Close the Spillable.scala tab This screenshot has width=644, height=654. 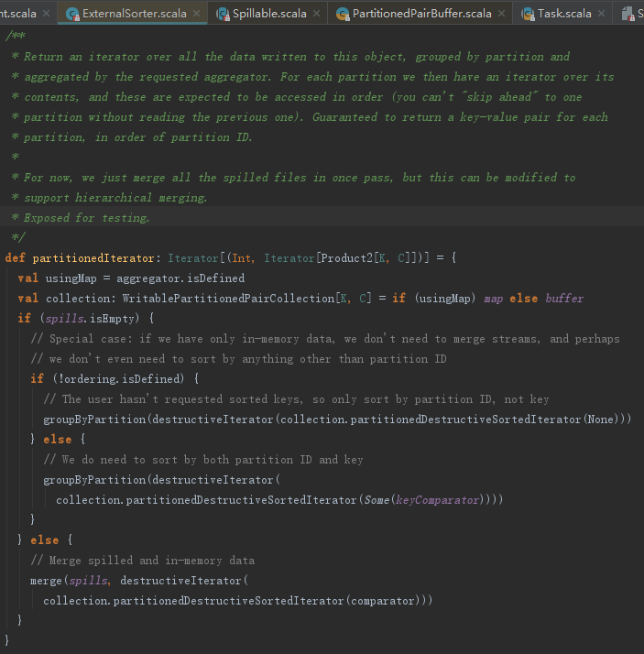pyautogui.click(x=317, y=14)
